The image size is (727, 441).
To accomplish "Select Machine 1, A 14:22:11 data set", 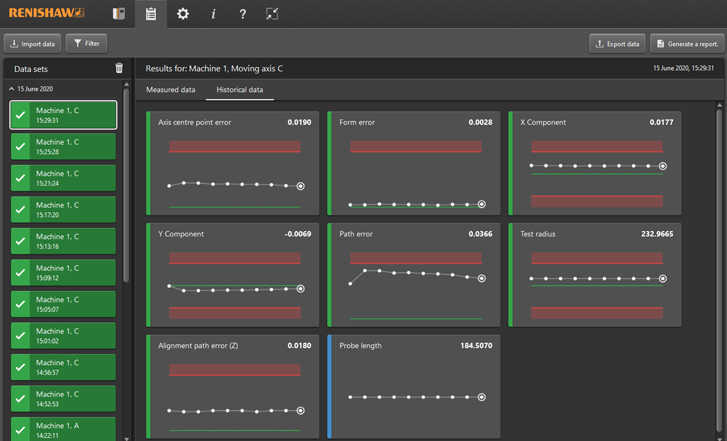I will [x=63, y=430].
